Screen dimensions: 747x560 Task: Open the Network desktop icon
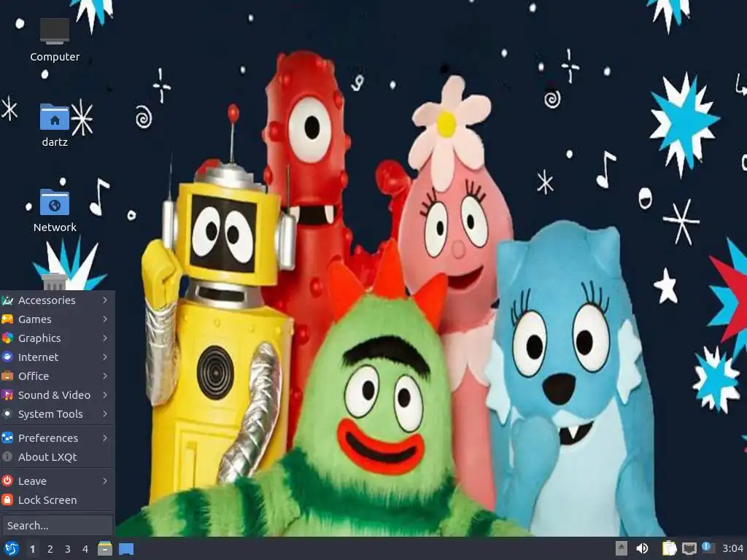pos(55,202)
